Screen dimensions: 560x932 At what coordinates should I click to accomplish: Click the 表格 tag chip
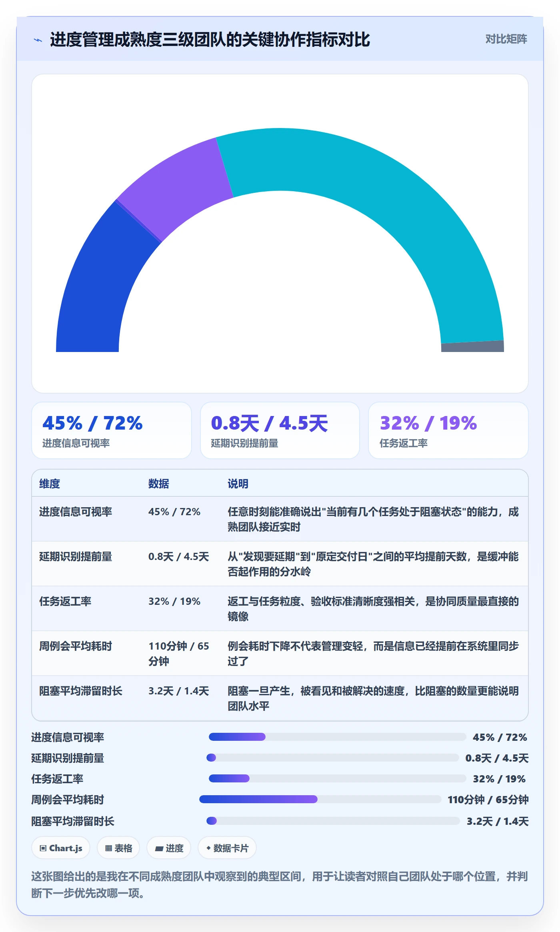pos(118,848)
